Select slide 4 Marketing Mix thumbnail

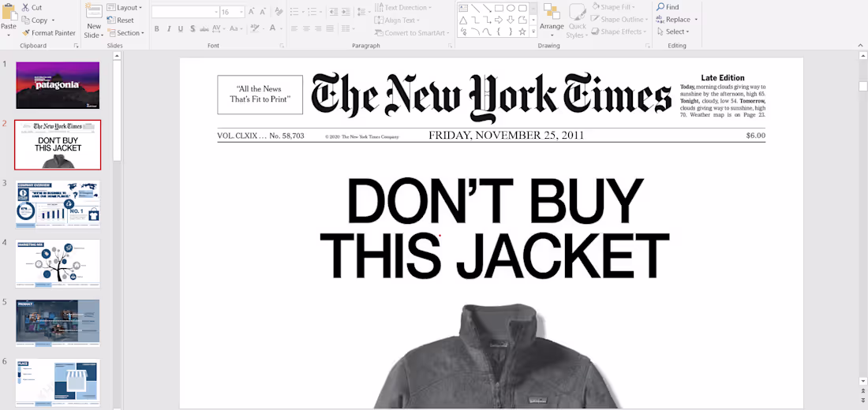pyautogui.click(x=58, y=264)
